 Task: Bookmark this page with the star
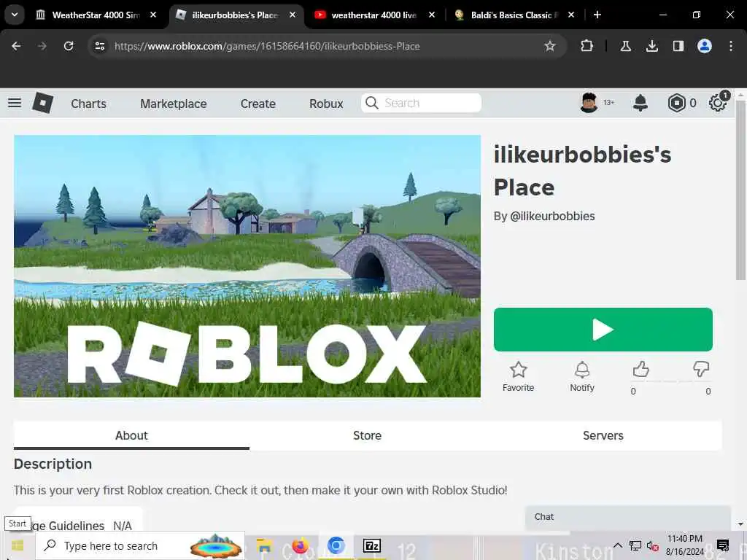pyautogui.click(x=550, y=46)
